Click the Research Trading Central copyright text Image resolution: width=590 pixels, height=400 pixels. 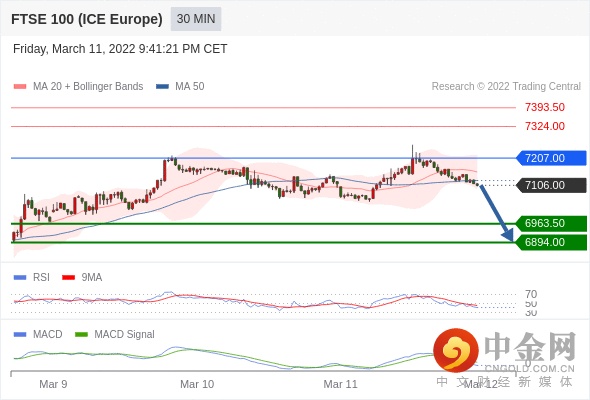tap(506, 87)
